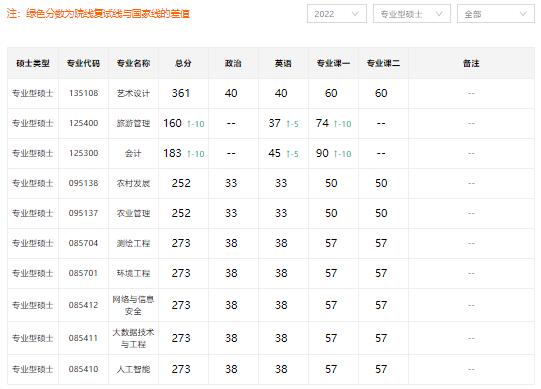541x389 pixels.
Task: Select major code 095137
Action: (83, 213)
